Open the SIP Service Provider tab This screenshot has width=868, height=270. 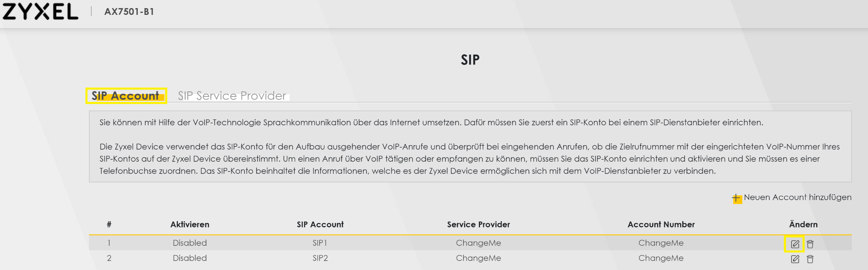232,96
